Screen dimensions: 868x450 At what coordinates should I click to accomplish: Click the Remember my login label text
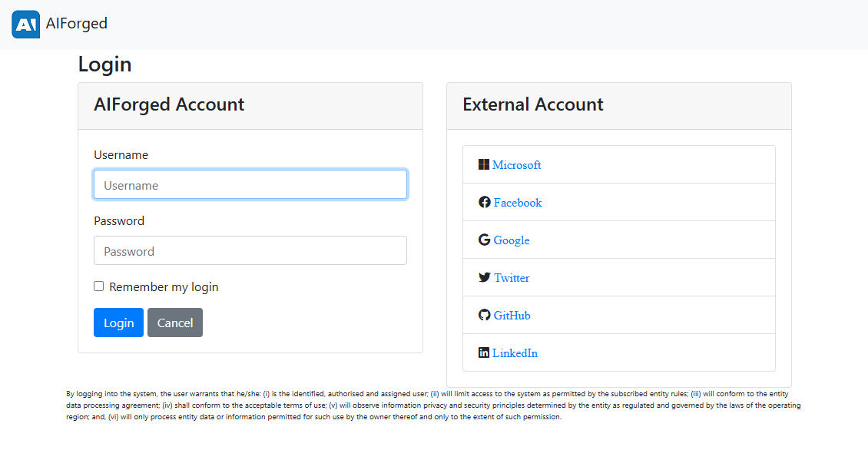coord(164,286)
